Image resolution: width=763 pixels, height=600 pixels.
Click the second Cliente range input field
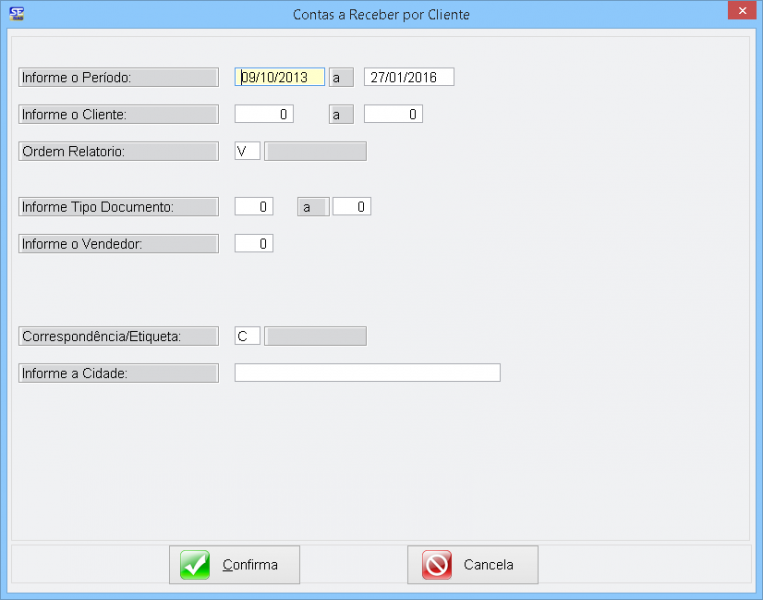click(393, 114)
